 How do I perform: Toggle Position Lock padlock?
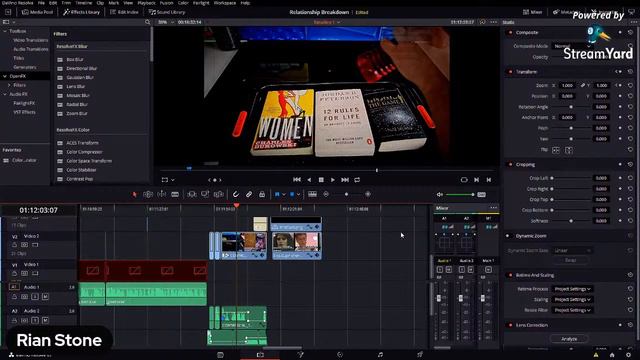click(x=262, y=195)
